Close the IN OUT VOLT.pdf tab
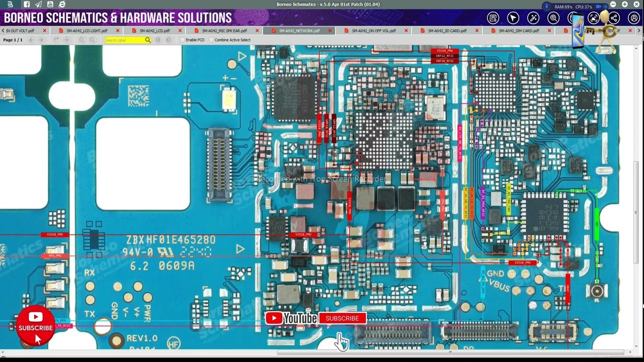The width and height of the screenshot is (644, 362). pyautogui.click(x=45, y=31)
